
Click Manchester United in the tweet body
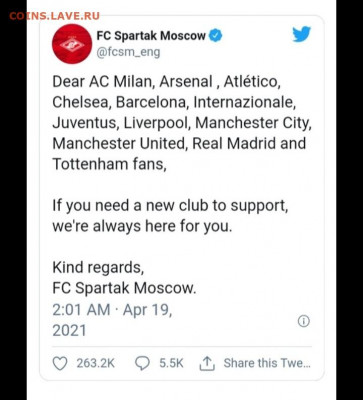point(118,144)
